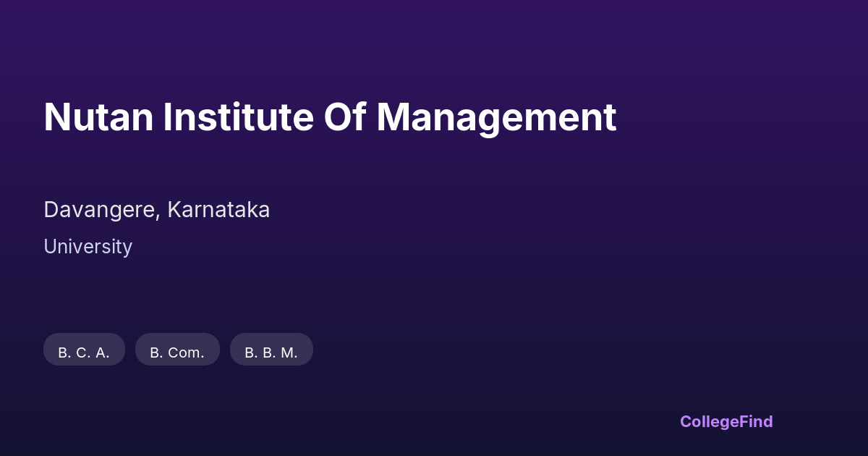
Task: Select the B. C. A. course chip
Action: pos(84,352)
